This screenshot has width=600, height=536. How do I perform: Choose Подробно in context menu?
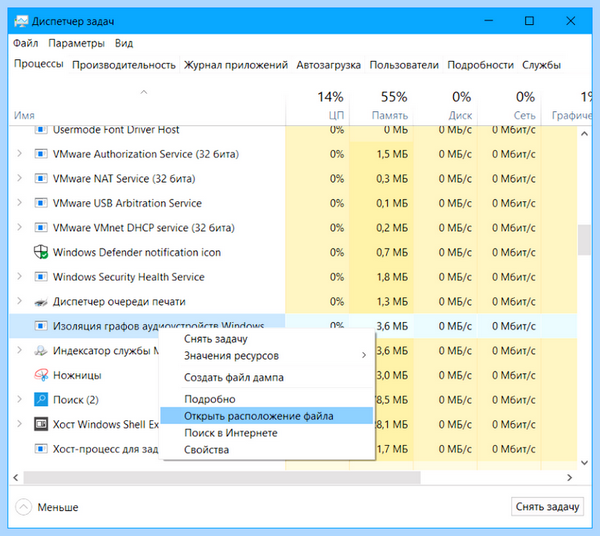[267, 399]
